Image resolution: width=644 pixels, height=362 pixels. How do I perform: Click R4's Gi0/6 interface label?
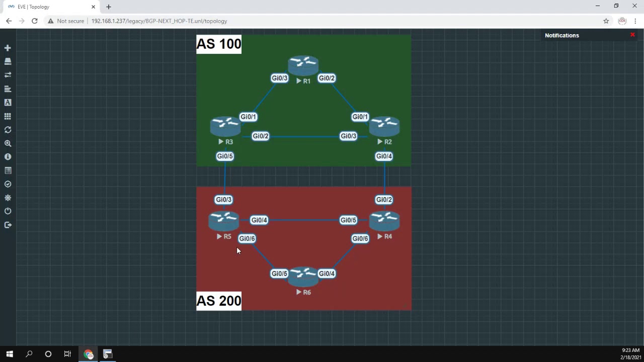point(360,239)
